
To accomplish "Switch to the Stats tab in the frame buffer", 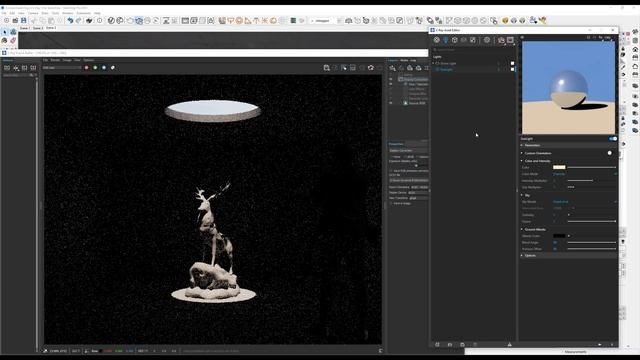I will click(404, 60).
